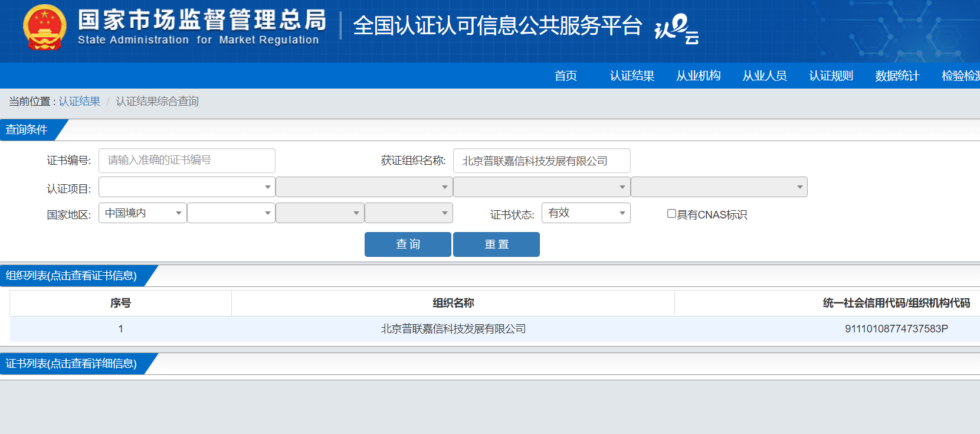Open the 数据统计 menu item
The height and width of the screenshot is (434, 980).
pyautogui.click(x=897, y=76)
